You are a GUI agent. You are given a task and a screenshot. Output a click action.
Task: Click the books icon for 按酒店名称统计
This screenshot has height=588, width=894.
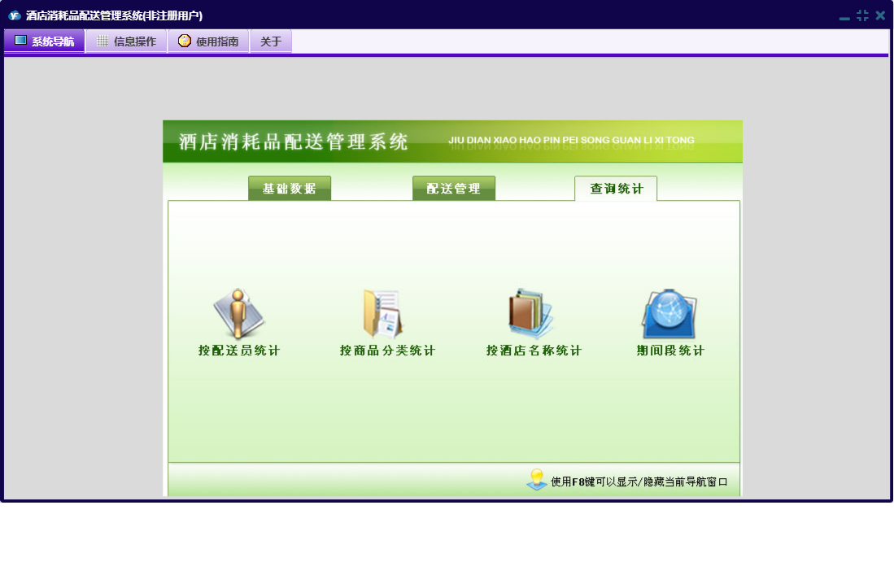(530, 314)
